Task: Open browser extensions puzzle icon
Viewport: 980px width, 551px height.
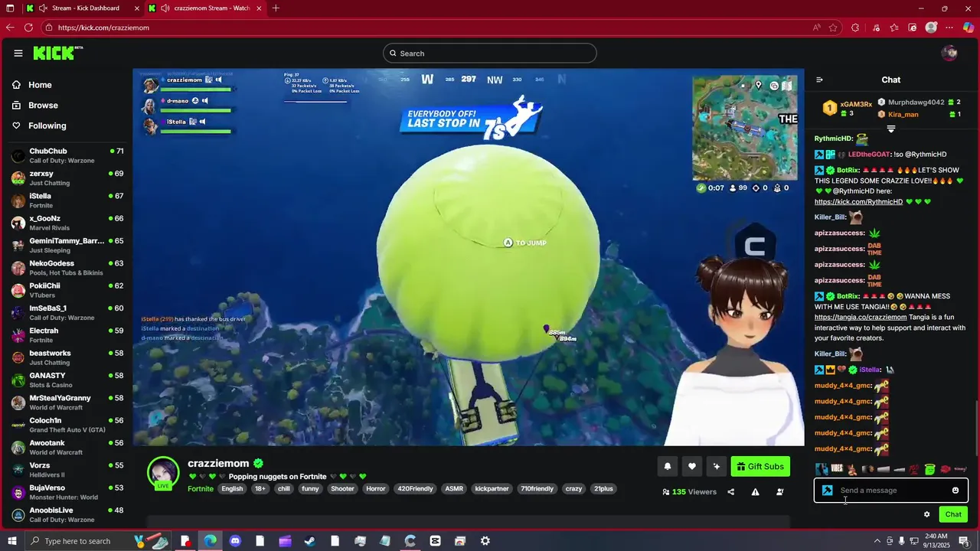Action: [854, 28]
